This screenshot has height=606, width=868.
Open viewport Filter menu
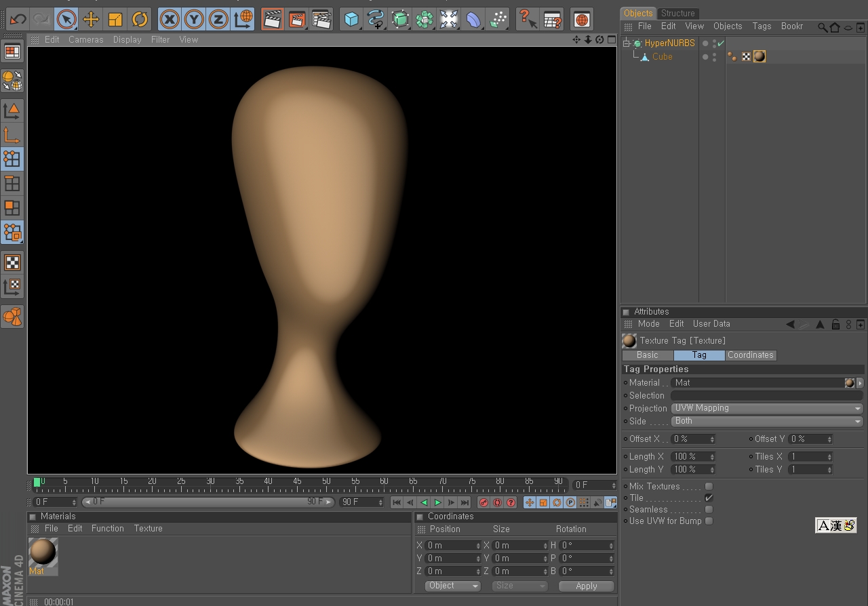(161, 40)
